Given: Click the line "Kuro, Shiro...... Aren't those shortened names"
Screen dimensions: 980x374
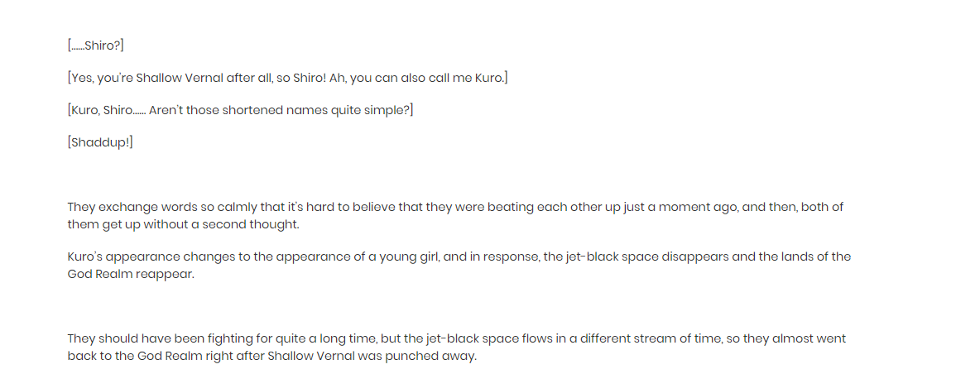Looking at the screenshot, I should click(241, 111).
